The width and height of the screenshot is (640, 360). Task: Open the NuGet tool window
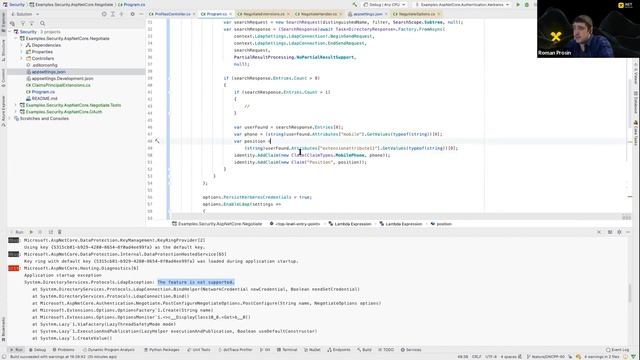click(312, 350)
